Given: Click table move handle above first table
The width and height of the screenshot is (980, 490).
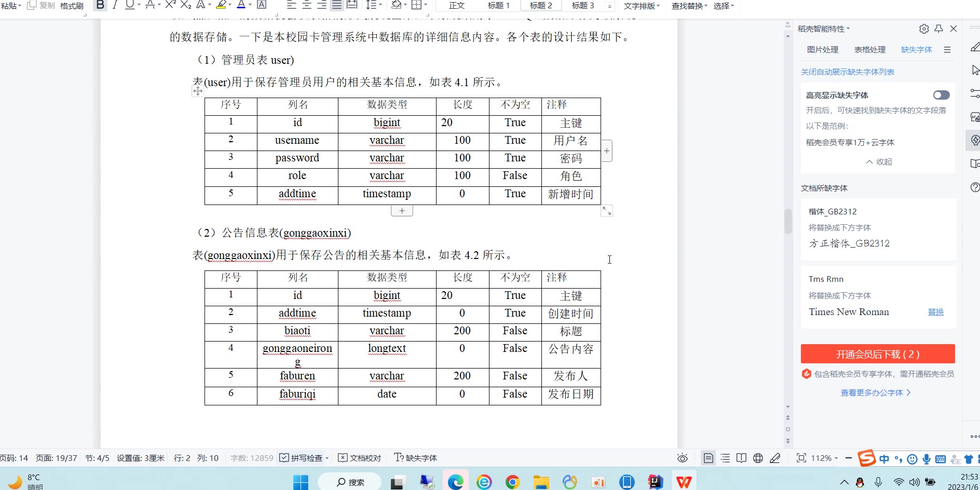Looking at the screenshot, I should pos(198,91).
